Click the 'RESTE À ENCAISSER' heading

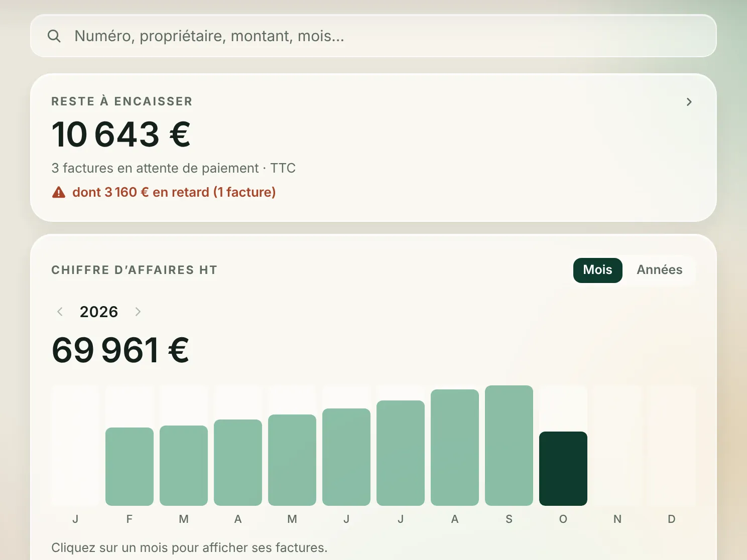[122, 101]
